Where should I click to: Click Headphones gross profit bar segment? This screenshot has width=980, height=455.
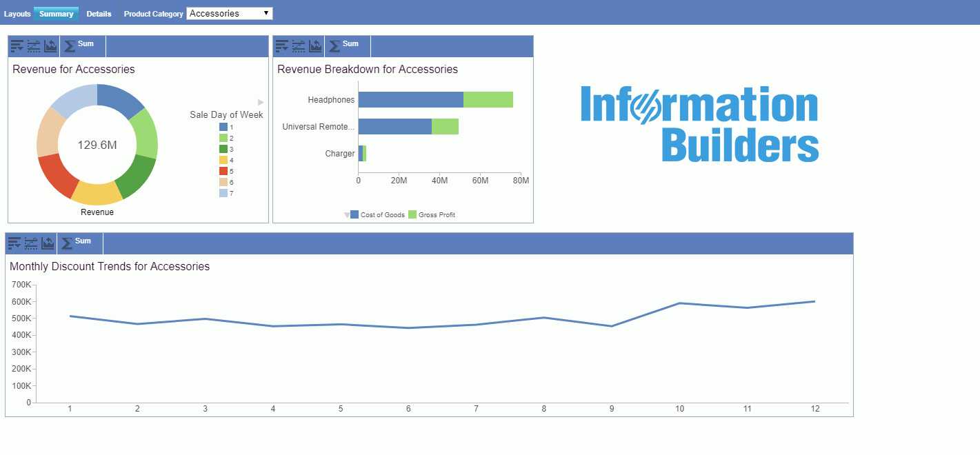[488, 99]
